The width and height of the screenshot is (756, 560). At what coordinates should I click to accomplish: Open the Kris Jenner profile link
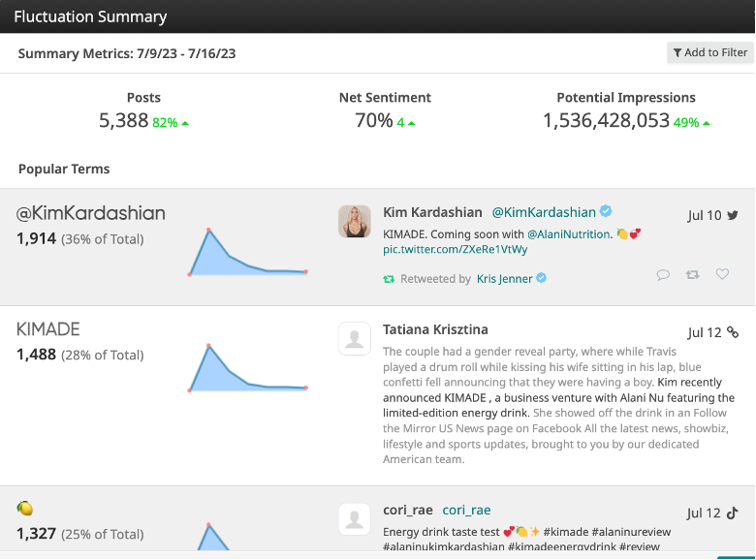[504, 279]
